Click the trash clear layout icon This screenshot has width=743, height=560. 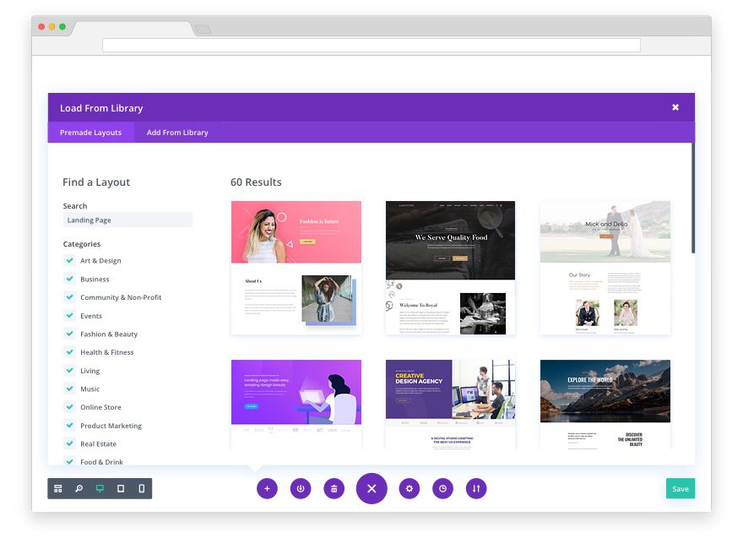click(x=334, y=488)
